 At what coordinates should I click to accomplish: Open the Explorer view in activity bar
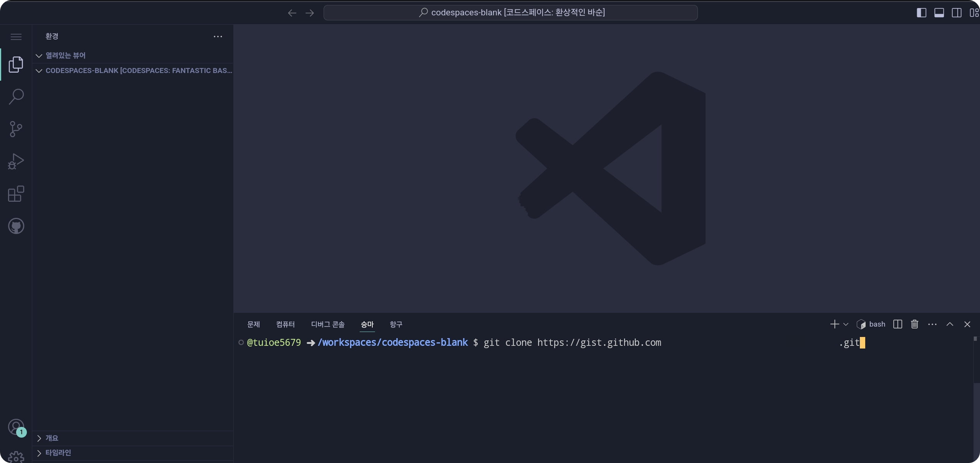(x=16, y=64)
